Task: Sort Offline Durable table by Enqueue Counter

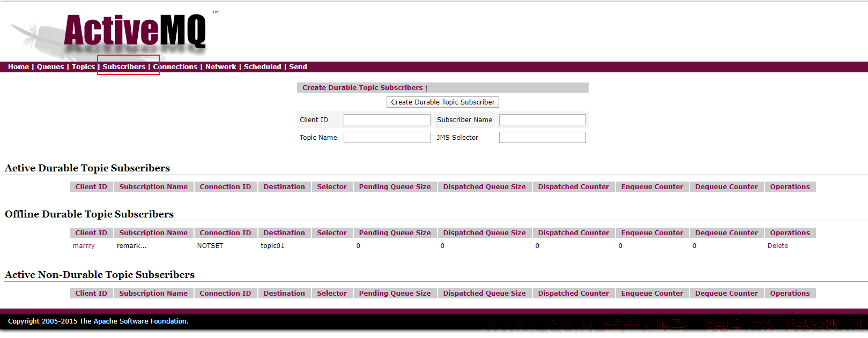Action: [652, 233]
